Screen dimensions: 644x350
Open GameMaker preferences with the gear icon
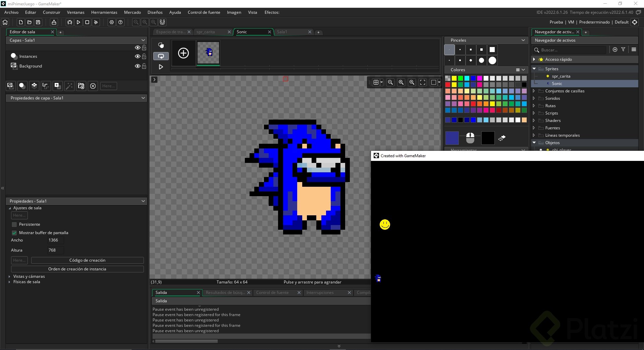111,22
